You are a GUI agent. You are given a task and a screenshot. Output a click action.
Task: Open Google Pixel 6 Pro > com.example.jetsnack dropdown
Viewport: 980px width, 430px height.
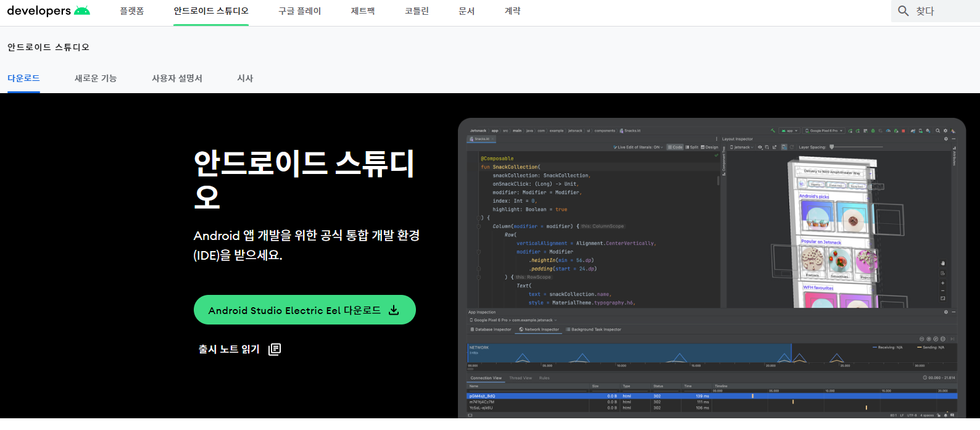tap(513, 320)
